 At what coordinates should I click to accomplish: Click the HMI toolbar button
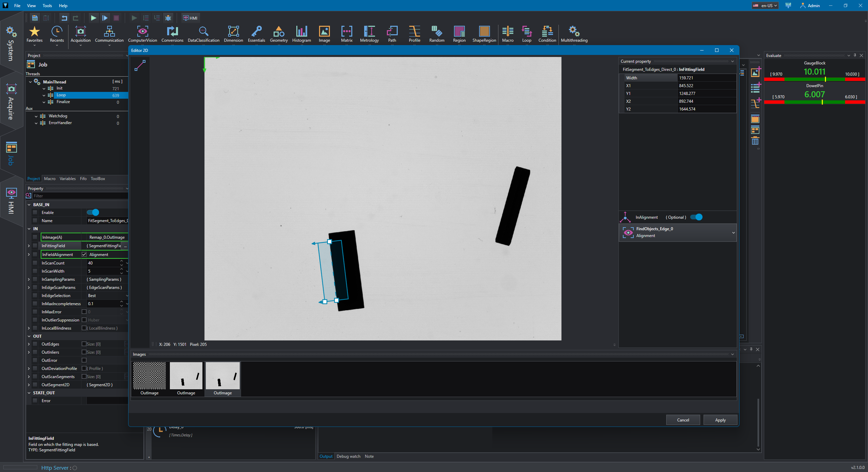coord(190,18)
